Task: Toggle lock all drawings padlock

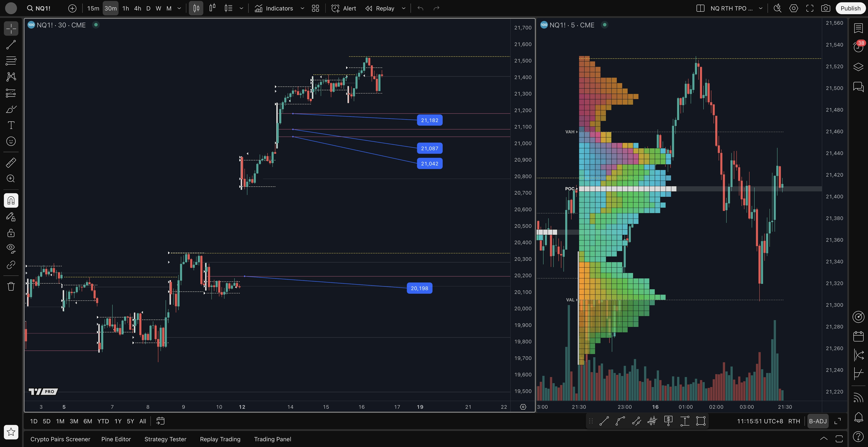Action: [x=11, y=233]
